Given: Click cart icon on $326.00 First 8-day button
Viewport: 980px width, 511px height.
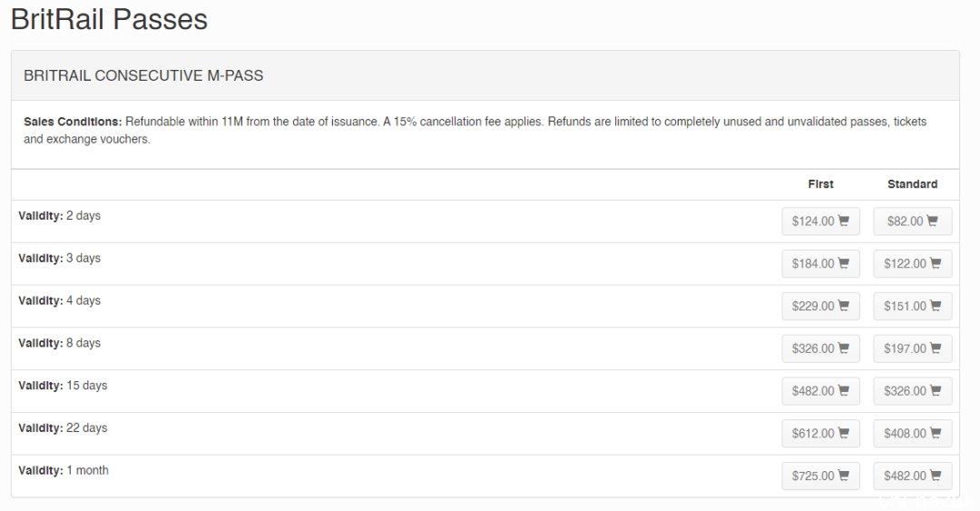Looking at the screenshot, I should (843, 349).
